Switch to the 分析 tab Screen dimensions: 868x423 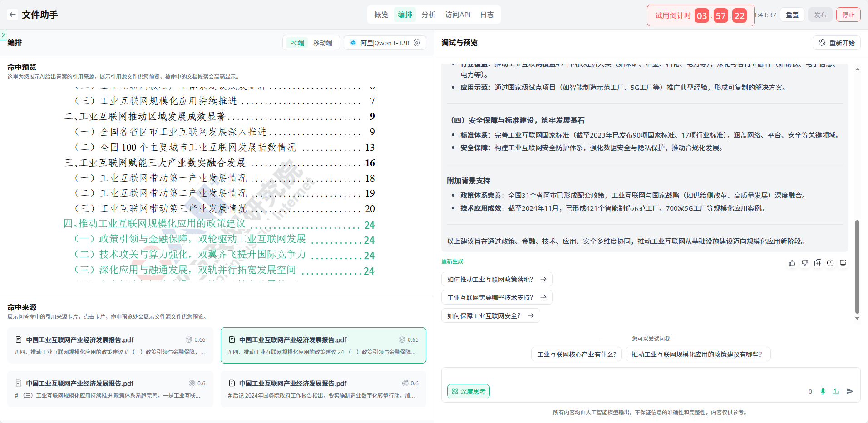(x=428, y=15)
